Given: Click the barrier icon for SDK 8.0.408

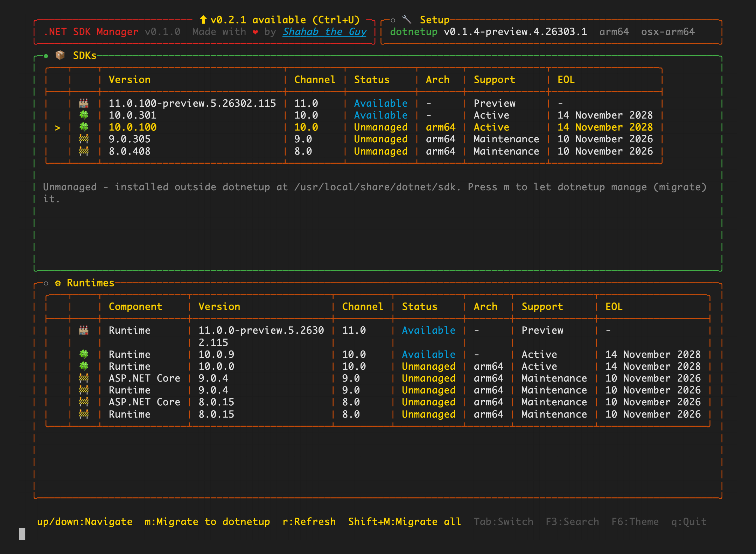Looking at the screenshot, I should click(x=84, y=151).
